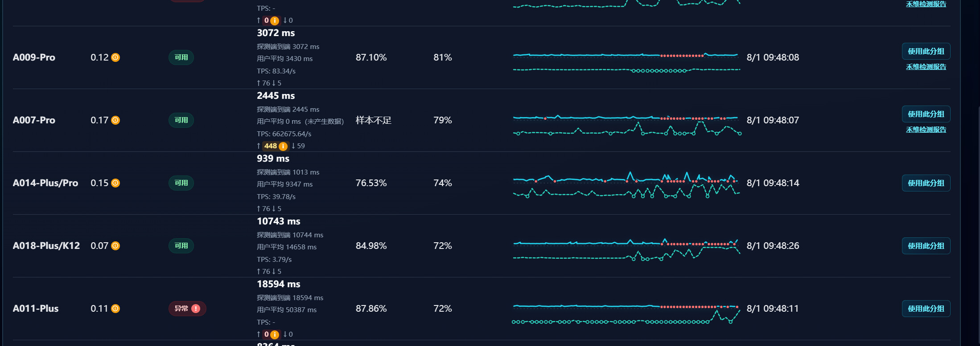Click info icon in the topmost row's counter
The height and width of the screenshot is (346, 980).
coord(275,20)
